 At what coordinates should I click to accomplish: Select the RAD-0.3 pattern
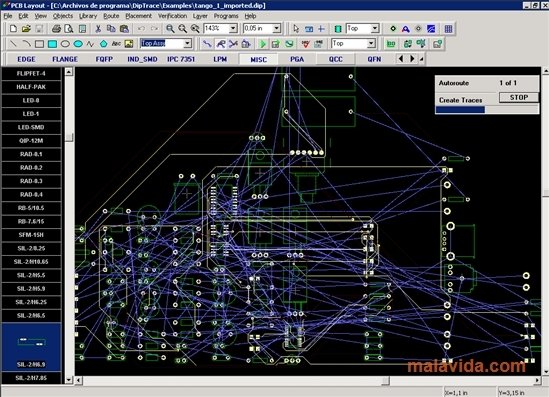tap(31, 181)
